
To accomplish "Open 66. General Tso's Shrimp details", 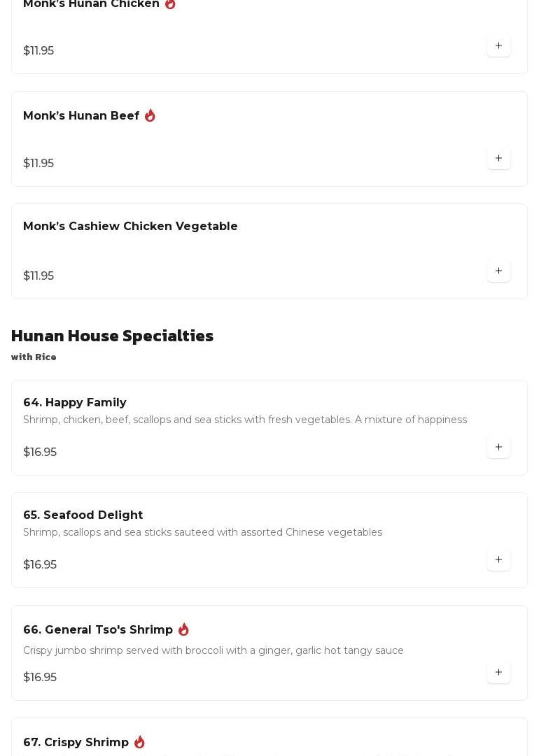I will click(x=98, y=630).
